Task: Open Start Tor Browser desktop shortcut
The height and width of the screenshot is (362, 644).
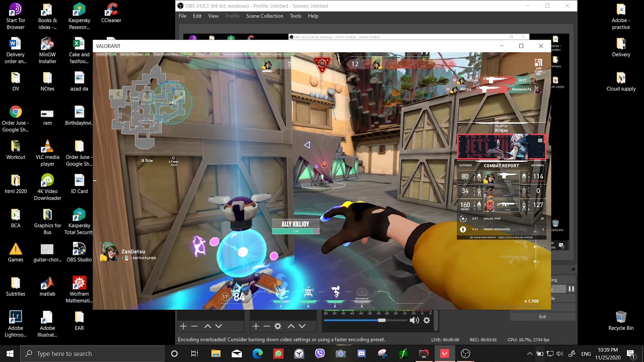Action: (16, 17)
